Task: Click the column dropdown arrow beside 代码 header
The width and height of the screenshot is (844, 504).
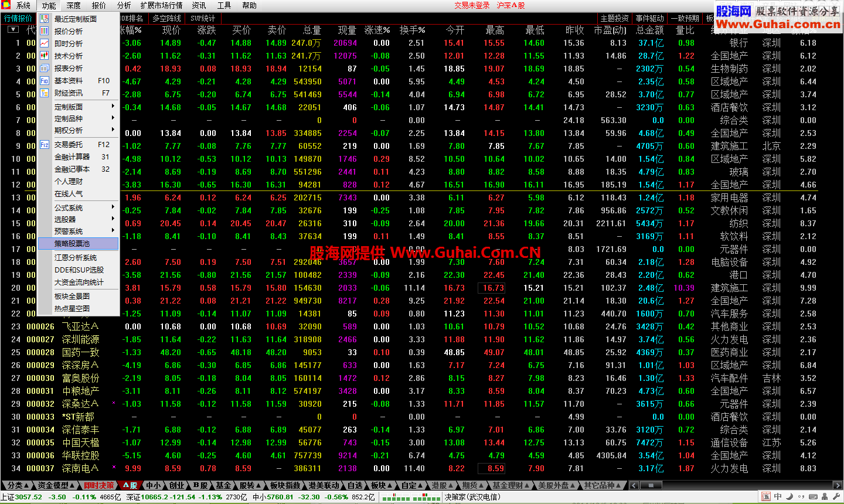Action: point(14,30)
